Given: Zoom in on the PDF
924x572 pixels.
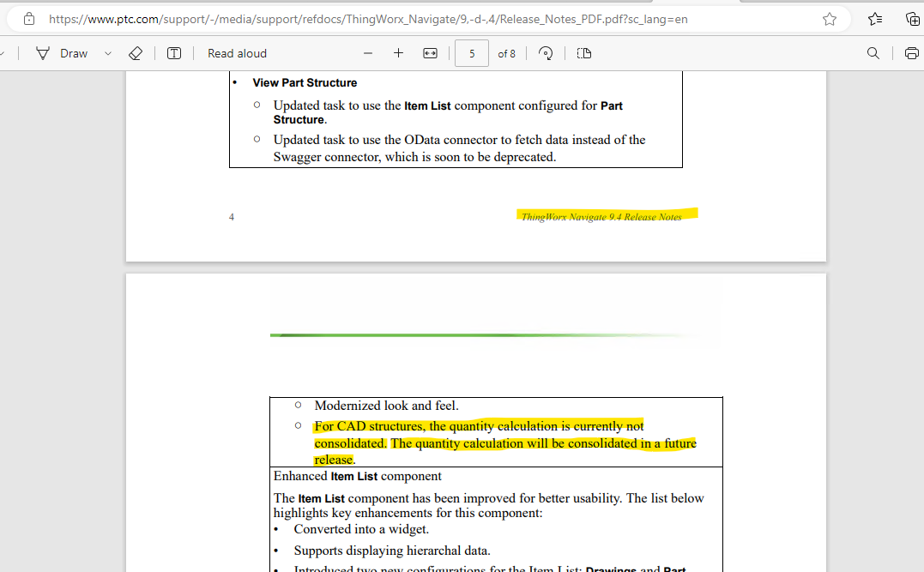Looking at the screenshot, I should pos(398,53).
